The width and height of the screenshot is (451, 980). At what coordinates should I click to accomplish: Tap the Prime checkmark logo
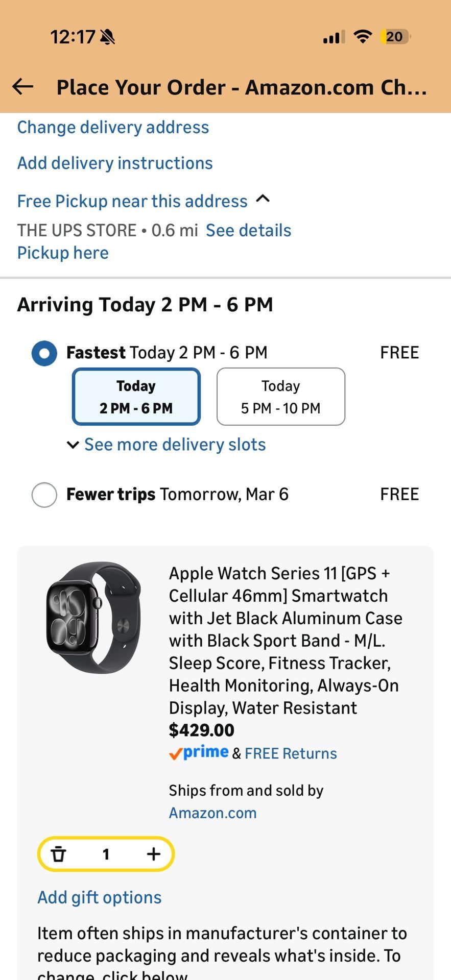tap(199, 753)
